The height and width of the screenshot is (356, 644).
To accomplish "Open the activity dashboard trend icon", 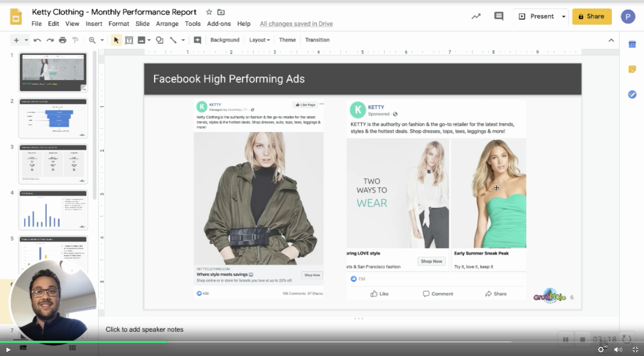I will (x=476, y=16).
